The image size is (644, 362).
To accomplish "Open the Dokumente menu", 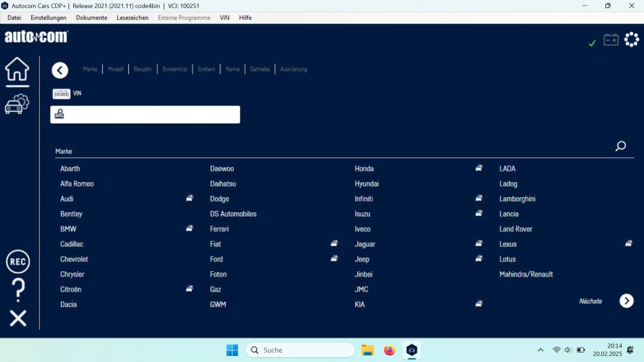I will pyautogui.click(x=92, y=18).
